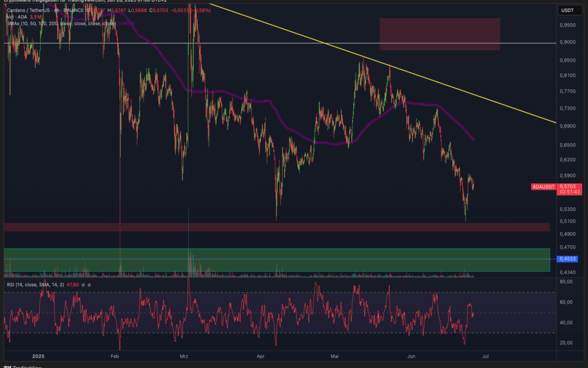Click the 0,8100 price axis label
This screenshot has height=368, width=588.
pyautogui.click(x=567, y=75)
